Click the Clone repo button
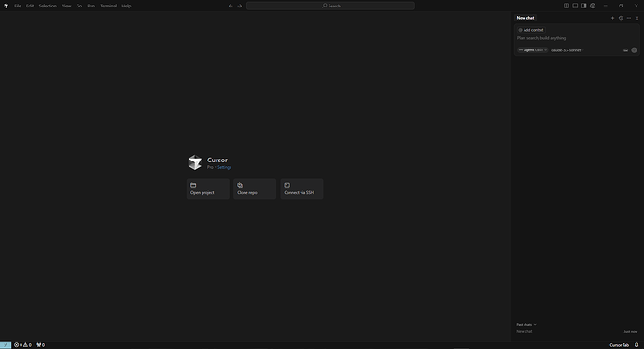Image resolution: width=644 pixels, height=349 pixels. click(255, 188)
